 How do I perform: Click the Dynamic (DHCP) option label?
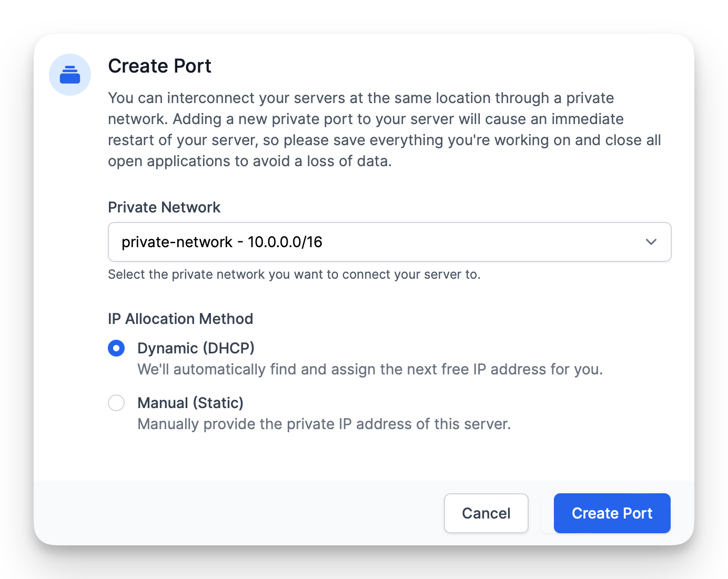point(196,348)
